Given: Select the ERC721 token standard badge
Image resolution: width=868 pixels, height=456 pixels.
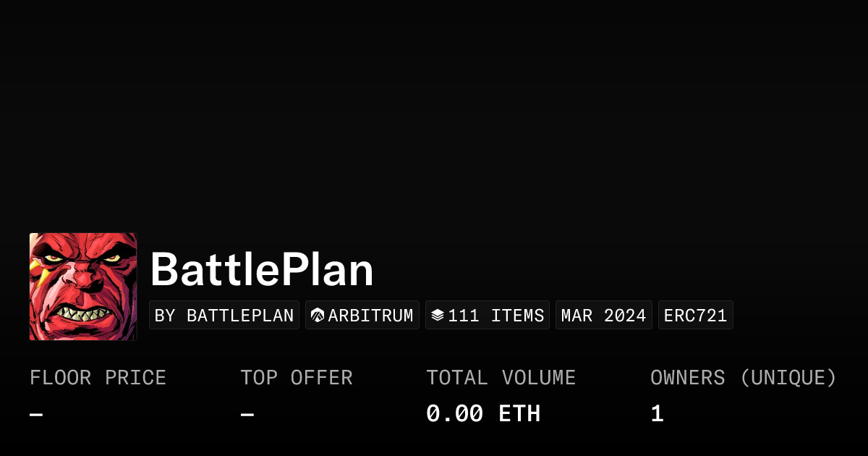Looking at the screenshot, I should (695, 316).
